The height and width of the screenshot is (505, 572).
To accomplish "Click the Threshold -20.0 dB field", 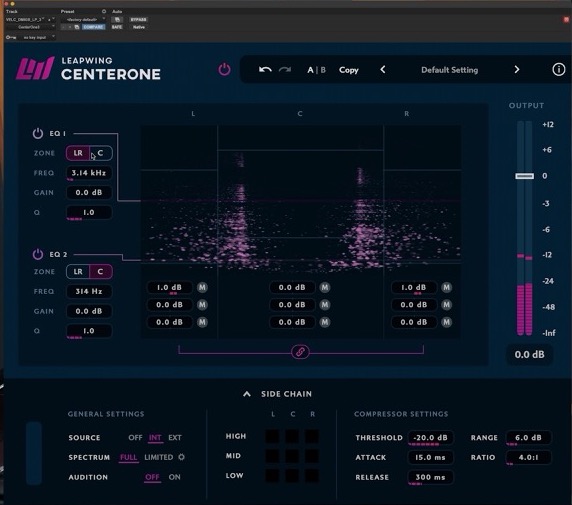I will (430, 437).
